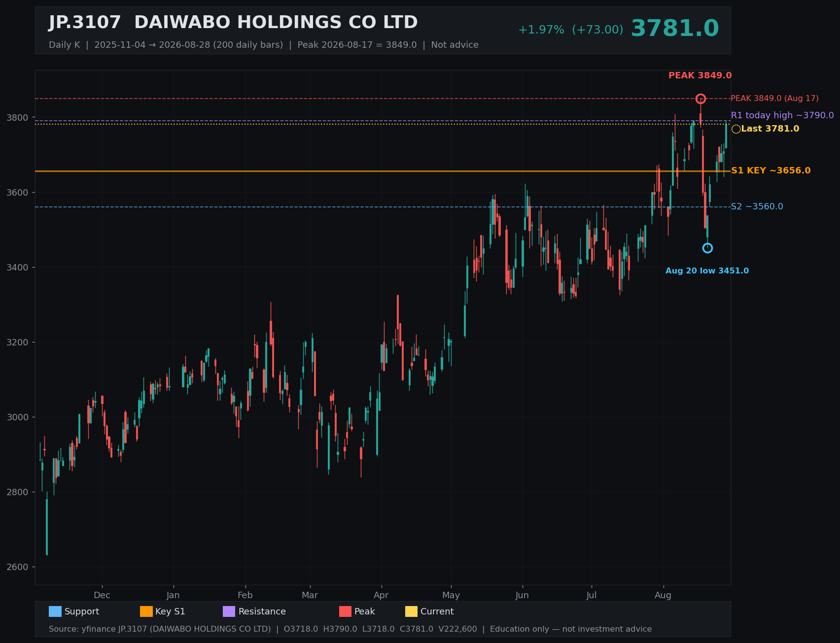Select the orange Key S1 legend swatch

(x=146, y=611)
